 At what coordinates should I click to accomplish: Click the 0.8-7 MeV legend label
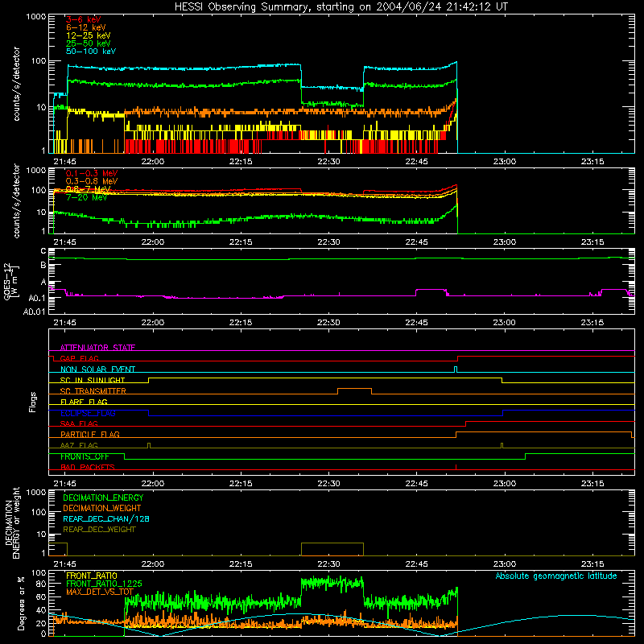pos(89,189)
